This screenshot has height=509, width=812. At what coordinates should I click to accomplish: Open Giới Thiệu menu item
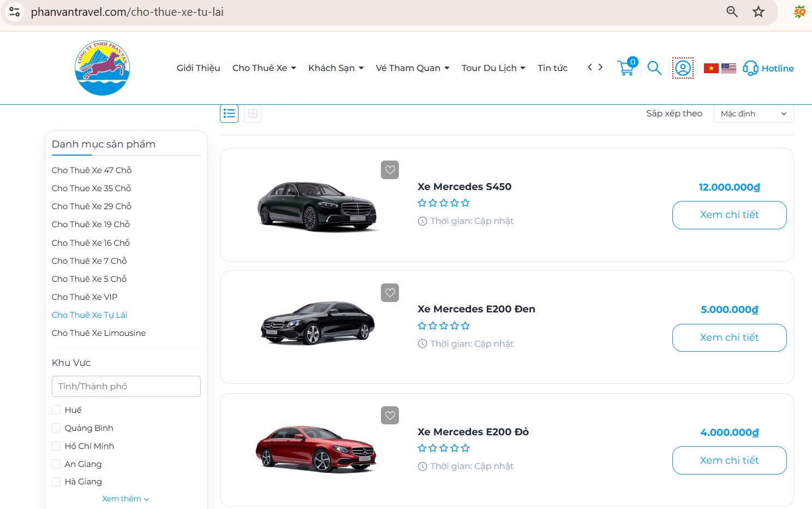199,68
